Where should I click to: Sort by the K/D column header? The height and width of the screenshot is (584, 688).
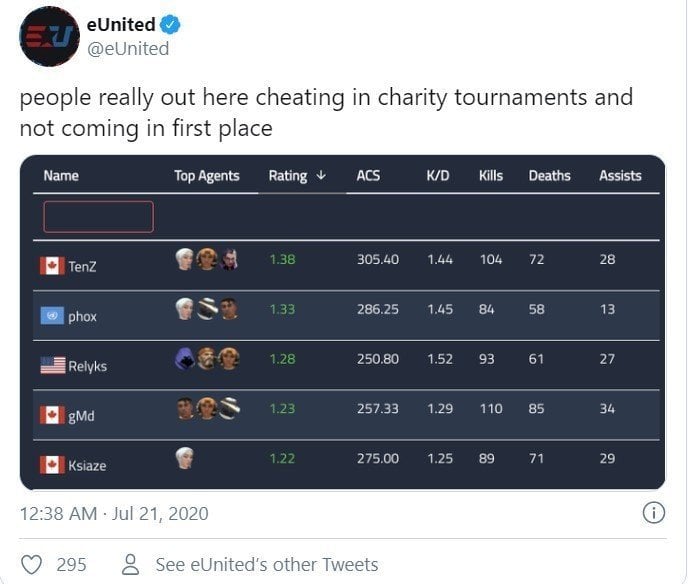(x=438, y=176)
